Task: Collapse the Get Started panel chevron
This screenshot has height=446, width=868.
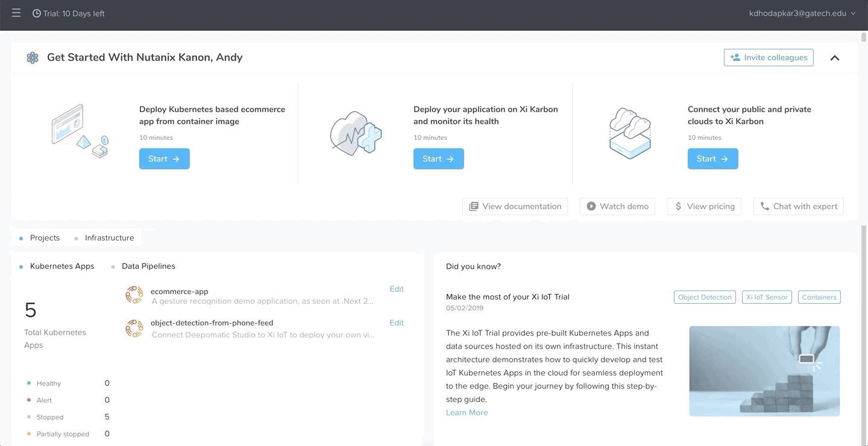Action: (835, 58)
